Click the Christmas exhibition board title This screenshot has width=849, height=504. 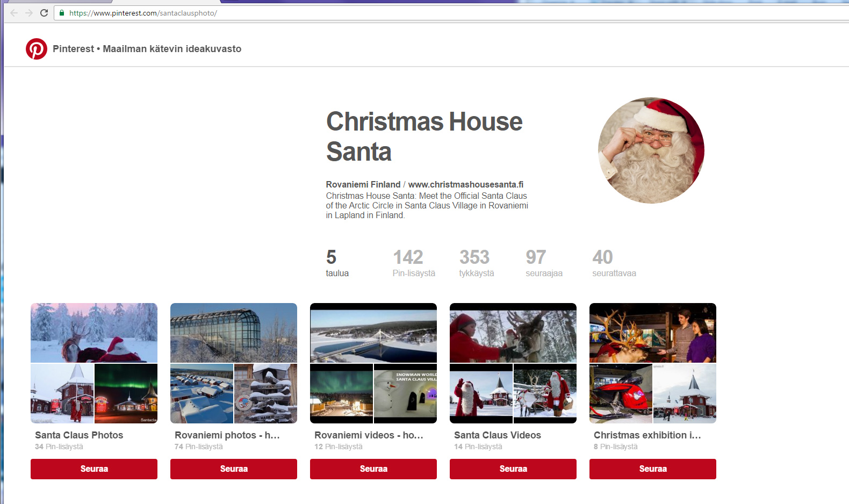pos(647,435)
